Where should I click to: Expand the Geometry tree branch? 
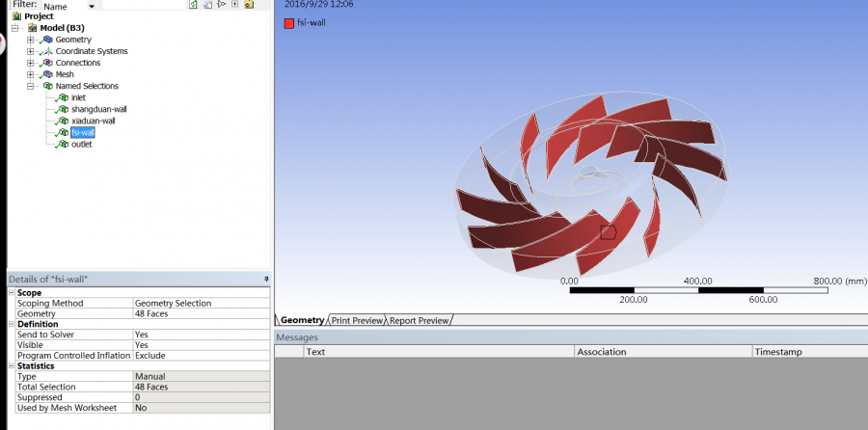point(31,40)
